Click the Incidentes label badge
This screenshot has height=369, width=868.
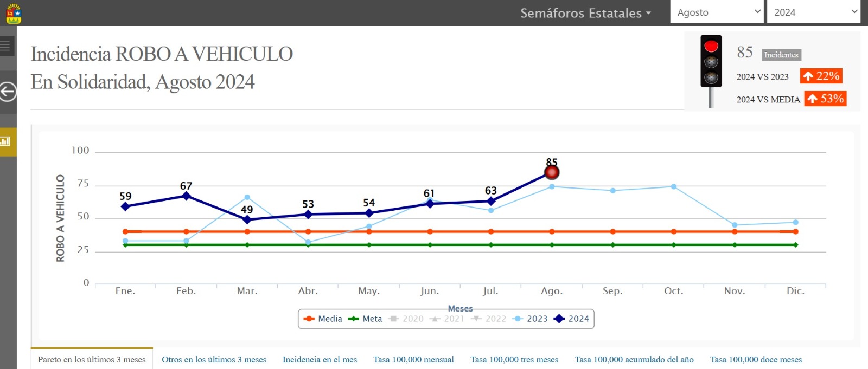(x=781, y=55)
